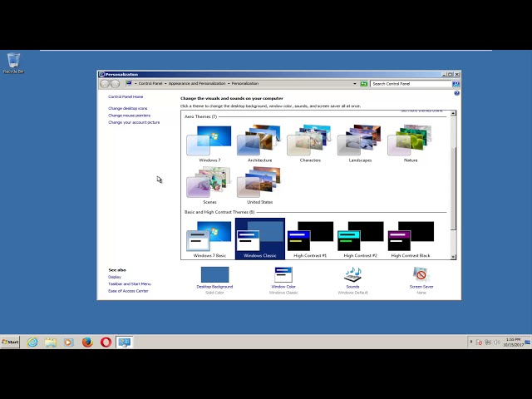Select the High Contrast #1 theme
The width and height of the screenshot is (532, 399).
point(310,236)
